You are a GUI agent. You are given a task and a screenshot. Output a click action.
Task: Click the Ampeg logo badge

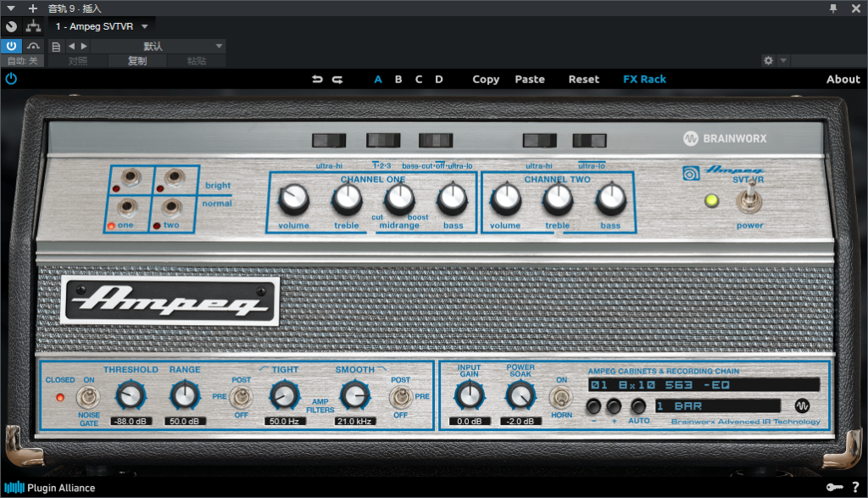tap(170, 299)
